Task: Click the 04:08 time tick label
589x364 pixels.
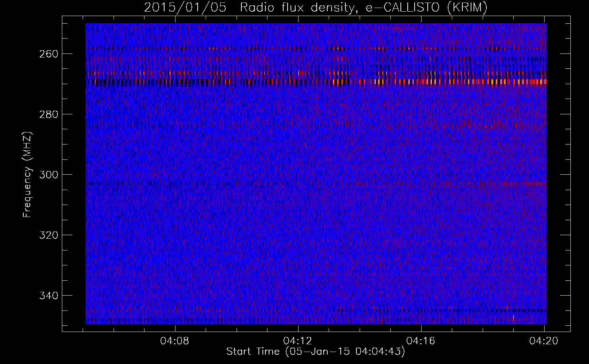Action: [175, 341]
